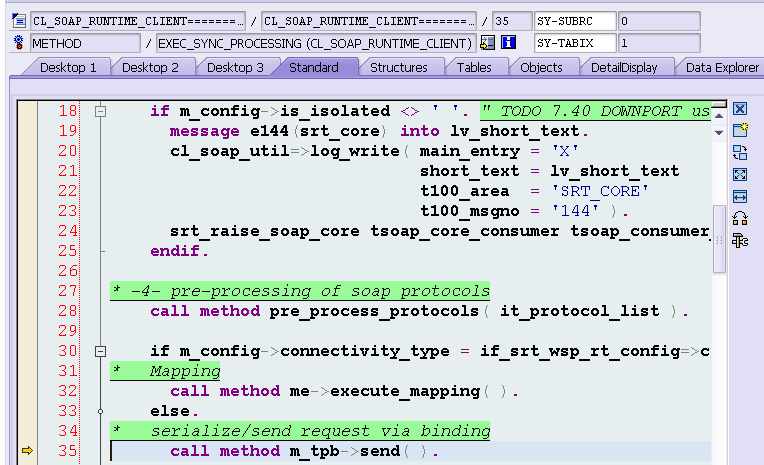The height and width of the screenshot is (465, 764).
Task: Click line number 28 in the gutter
Action: pyautogui.click(x=67, y=311)
